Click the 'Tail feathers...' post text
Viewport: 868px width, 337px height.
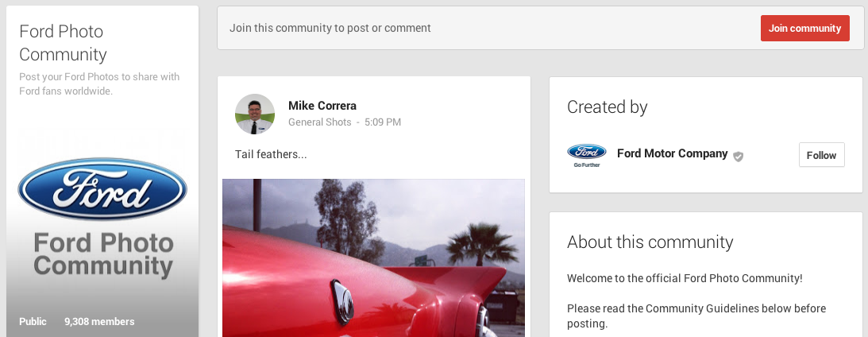coord(271,154)
